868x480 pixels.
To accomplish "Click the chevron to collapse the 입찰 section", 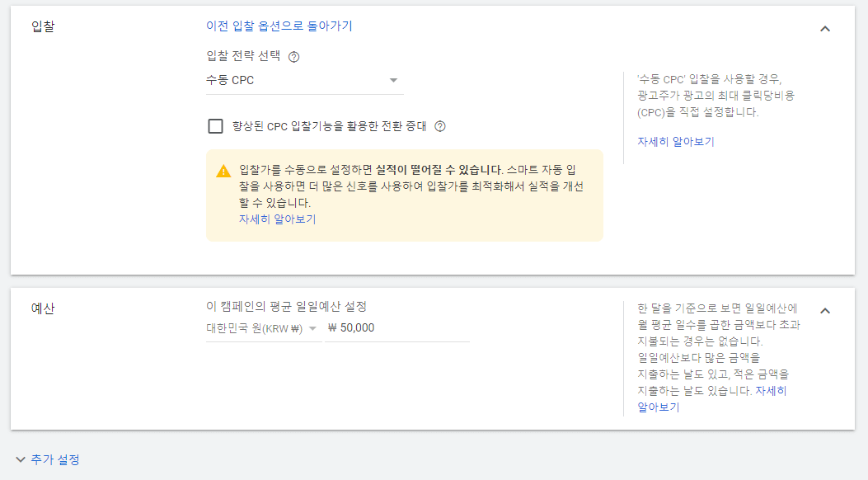I will 825,27.
